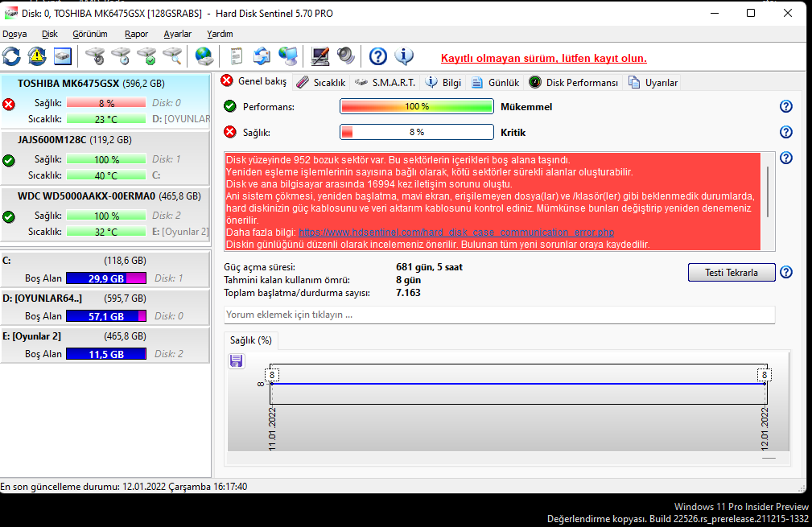Switch to the Sıcaklık tab
812x527 pixels.
[x=321, y=83]
